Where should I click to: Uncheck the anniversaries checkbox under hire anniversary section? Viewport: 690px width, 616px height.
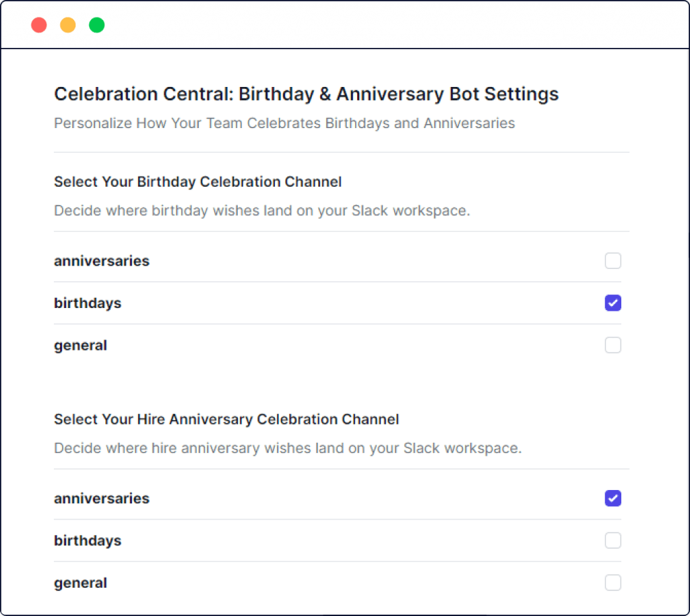613,499
